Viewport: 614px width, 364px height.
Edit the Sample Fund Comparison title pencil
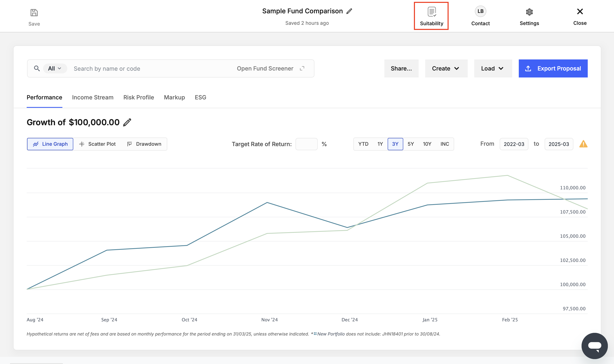click(x=349, y=11)
